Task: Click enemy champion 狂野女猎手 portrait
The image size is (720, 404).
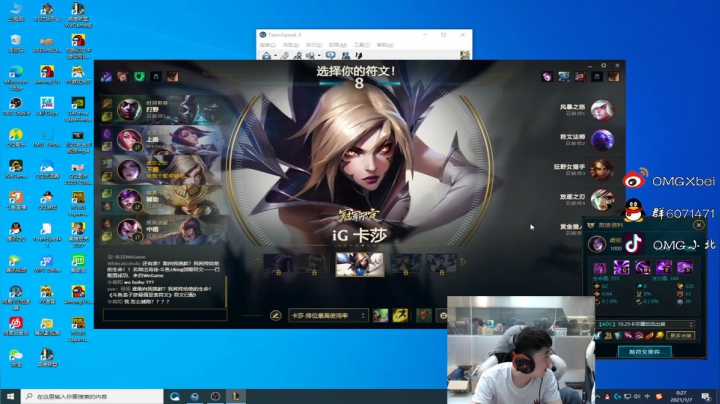Action: coord(602,170)
